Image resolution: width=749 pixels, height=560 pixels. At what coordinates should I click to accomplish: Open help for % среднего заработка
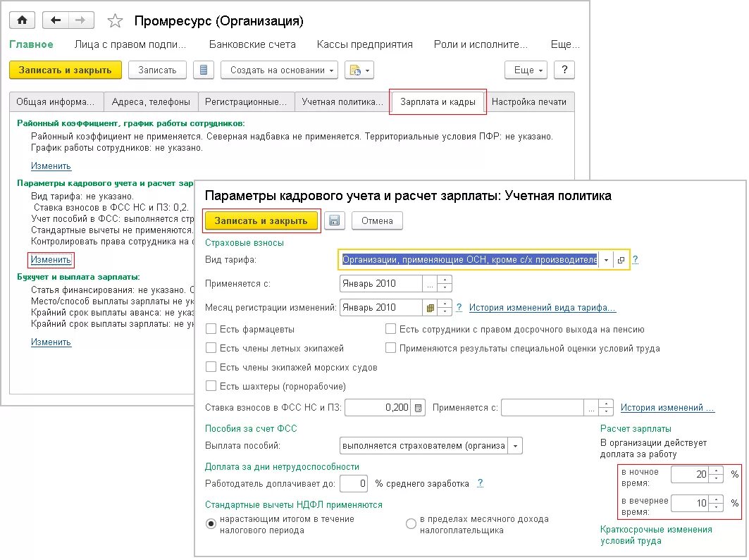[480, 483]
